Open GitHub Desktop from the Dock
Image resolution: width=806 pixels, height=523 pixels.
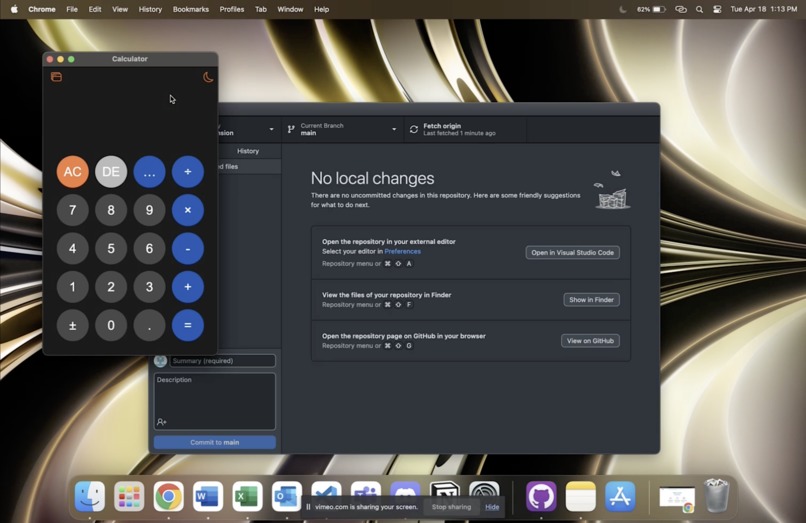(x=541, y=496)
